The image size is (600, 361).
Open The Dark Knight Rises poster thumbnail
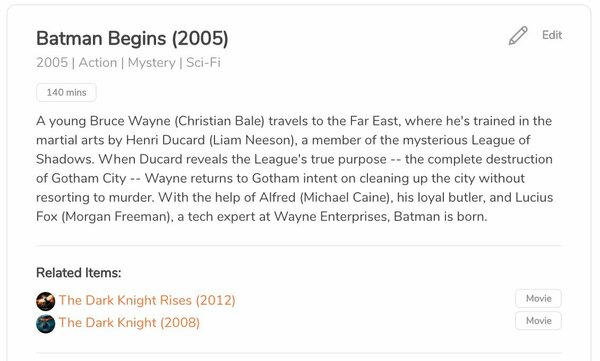coord(46,301)
